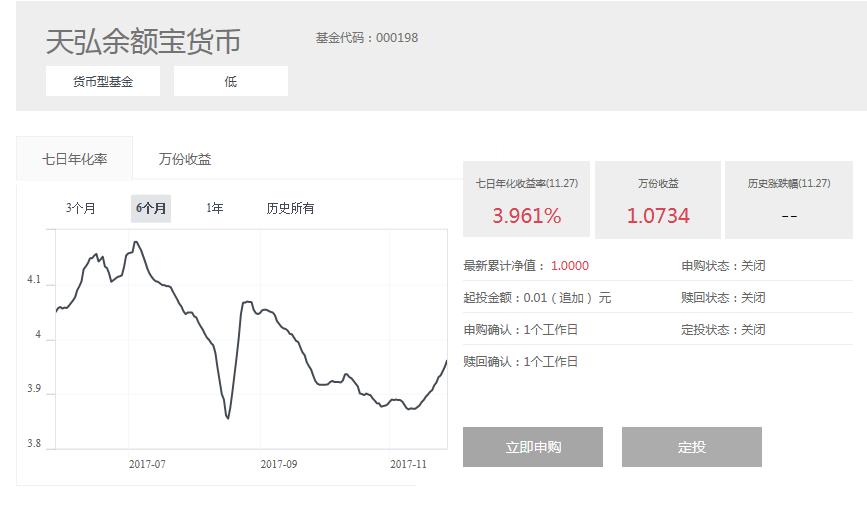Switch to the 七日年化率 tab
This screenshot has height=511, width=867.
click(x=75, y=159)
